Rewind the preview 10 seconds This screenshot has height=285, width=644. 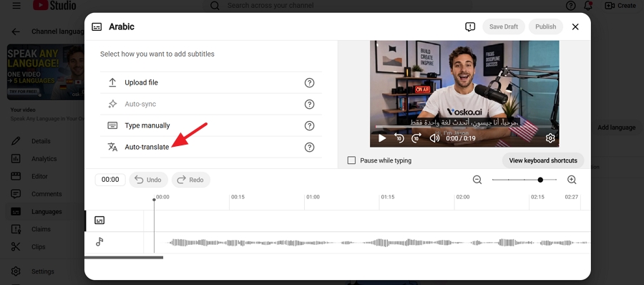[399, 138]
